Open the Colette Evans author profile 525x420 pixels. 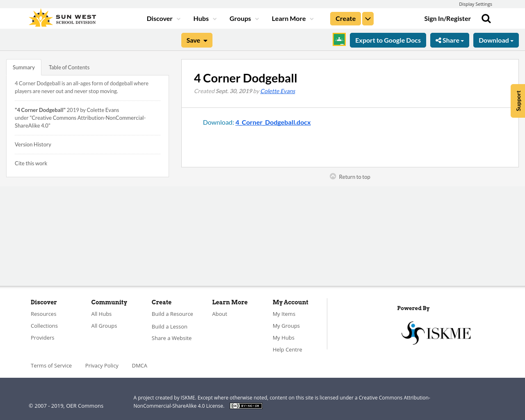point(278,90)
